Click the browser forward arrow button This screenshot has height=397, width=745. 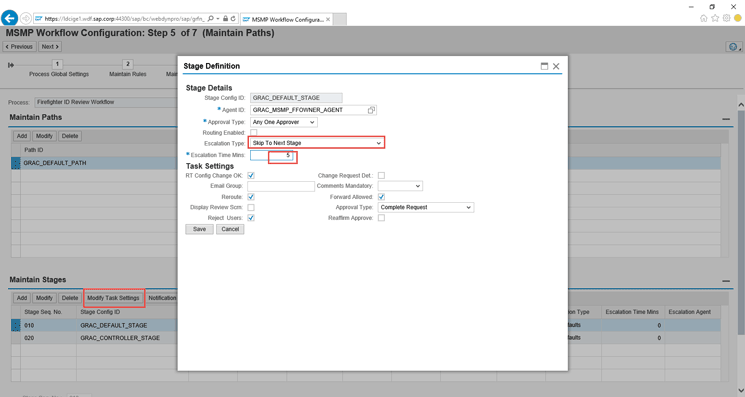[26, 19]
